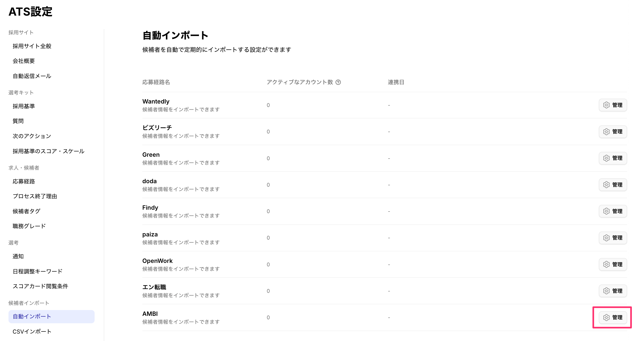644x341 pixels.
Task: Open 次のアクション settings page
Action: tap(32, 136)
